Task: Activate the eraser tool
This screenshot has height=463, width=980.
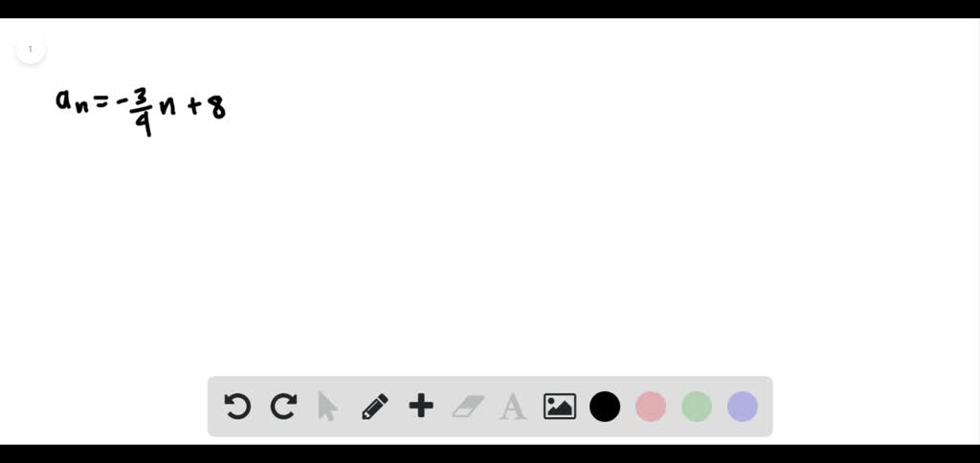Action: tap(467, 407)
